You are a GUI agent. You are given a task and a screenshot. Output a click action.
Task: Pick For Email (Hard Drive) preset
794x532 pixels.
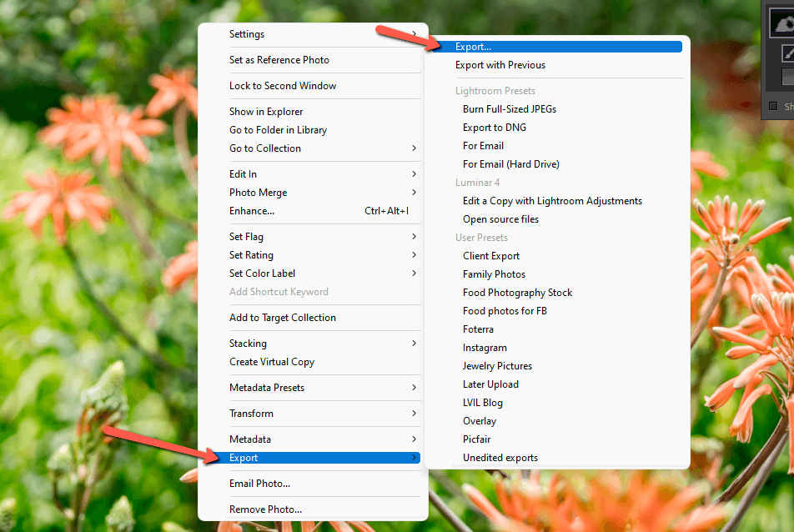(557, 164)
